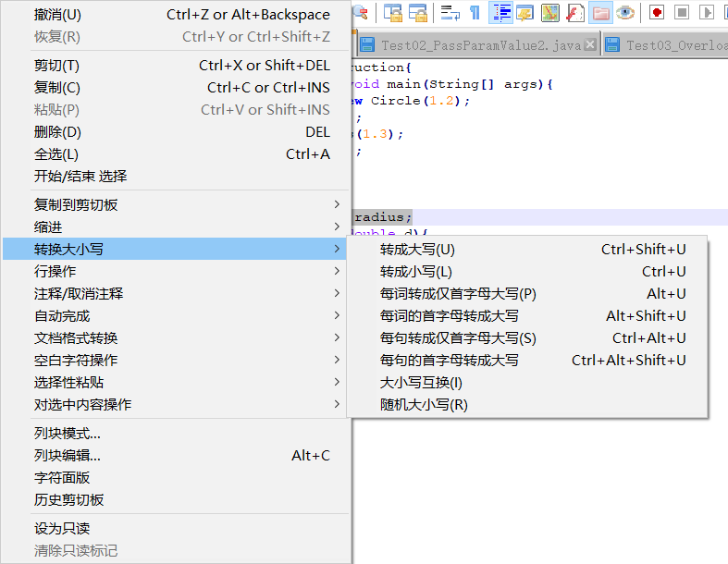Choose 剪切(T) menu entry
This screenshot has height=564, width=728.
click(x=176, y=66)
